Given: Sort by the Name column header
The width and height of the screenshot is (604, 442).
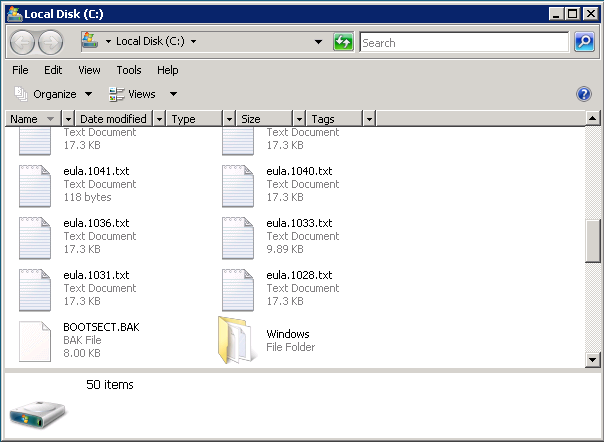Looking at the screenshot, I should click(33, 119).
